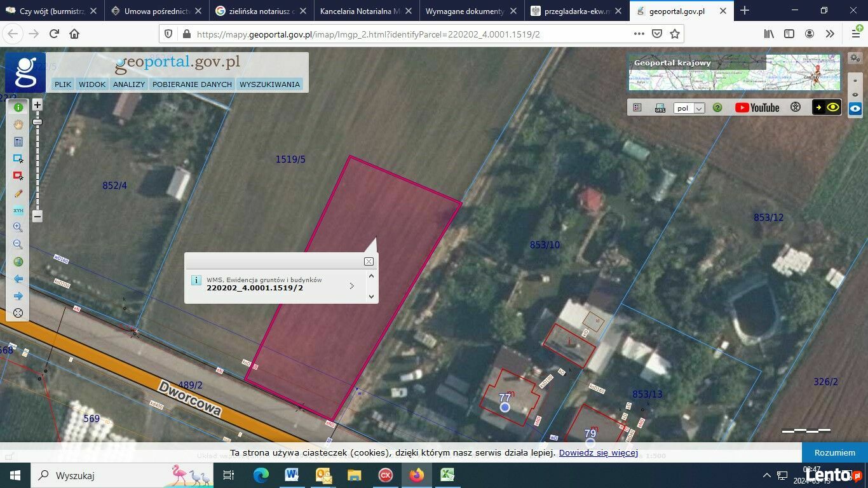Click the map zoom slider handle
Viewport: 868px width, 488px height.
37,121
